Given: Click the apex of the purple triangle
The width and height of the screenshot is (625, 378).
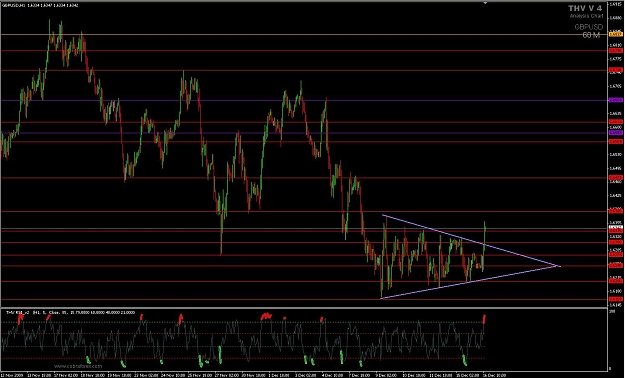Looking at the screenshot, I should [559, 266].
